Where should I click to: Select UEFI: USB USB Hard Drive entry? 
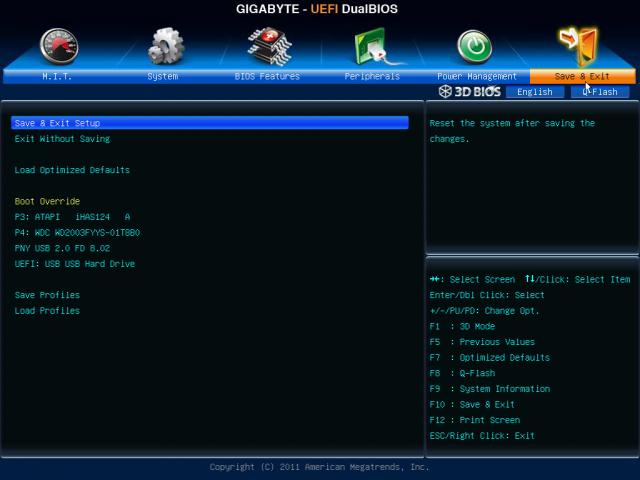click(x=75, y=264)
